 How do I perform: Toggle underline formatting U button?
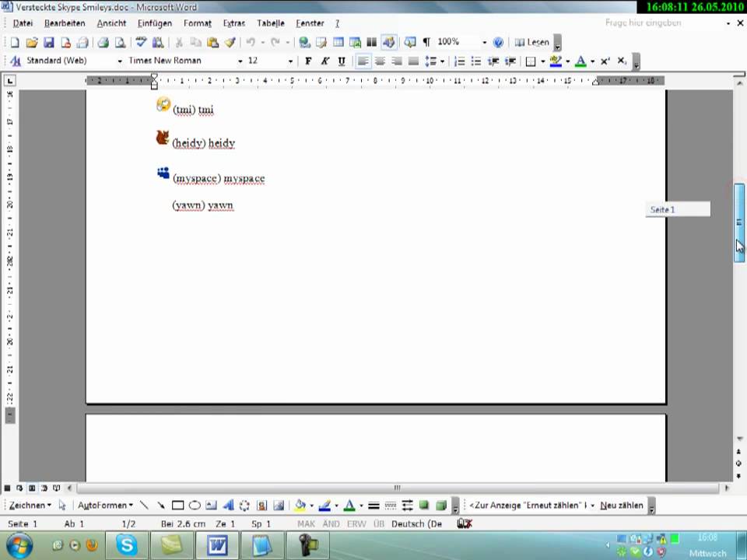tap(341, 61)
